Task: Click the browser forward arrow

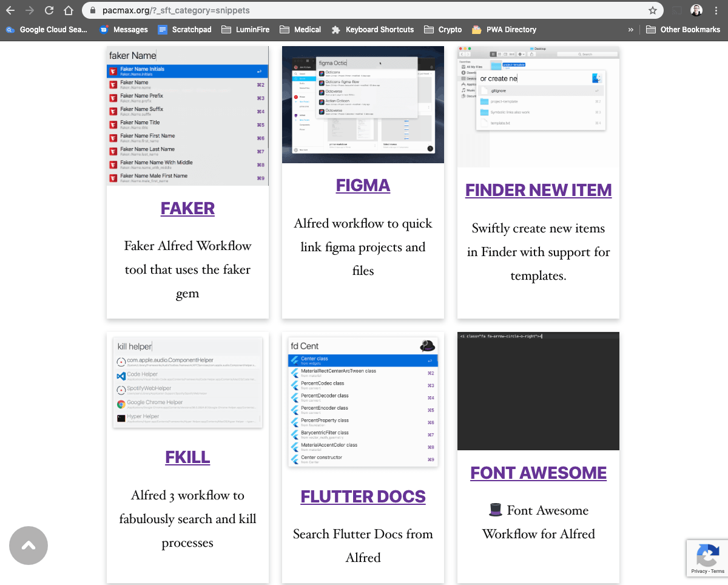Action: 30,10
